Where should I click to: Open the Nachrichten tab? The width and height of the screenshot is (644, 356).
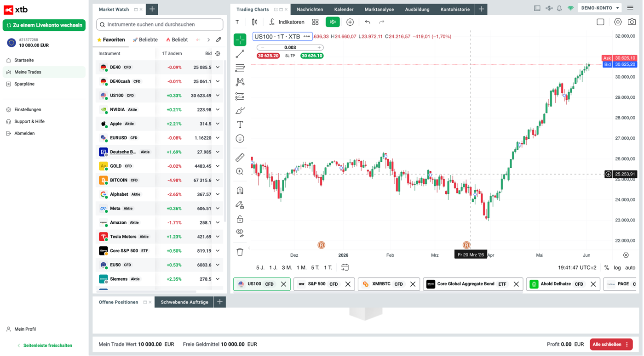pyautogui.click(x=310, y=9)
